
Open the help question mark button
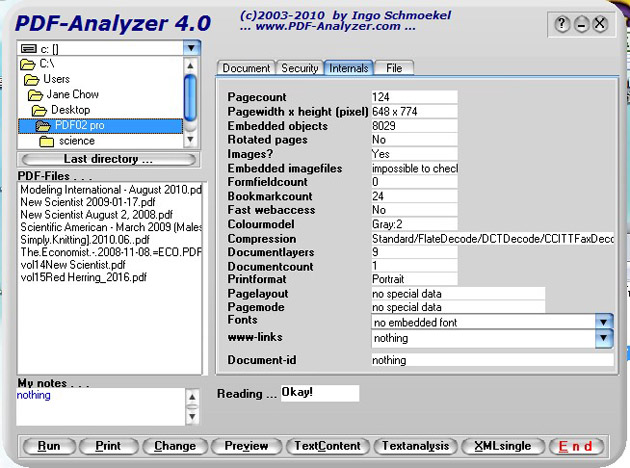tap(562, 24)
